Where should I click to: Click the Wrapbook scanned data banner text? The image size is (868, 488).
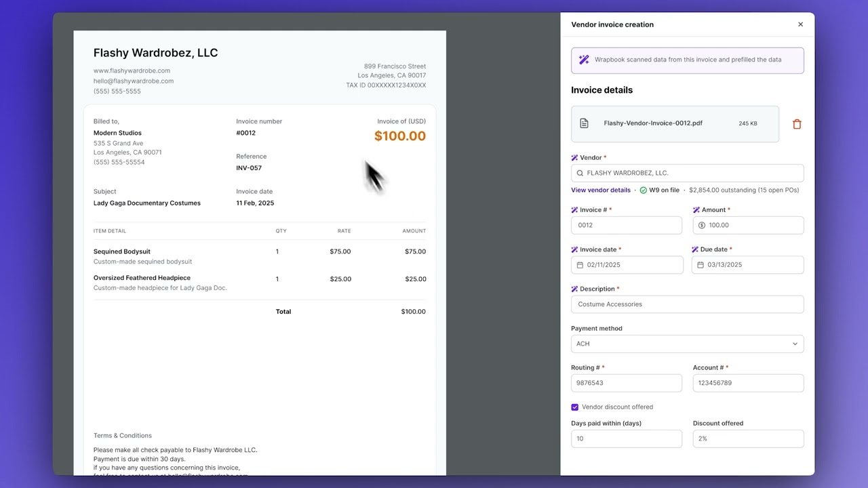(x=688, y=60)
